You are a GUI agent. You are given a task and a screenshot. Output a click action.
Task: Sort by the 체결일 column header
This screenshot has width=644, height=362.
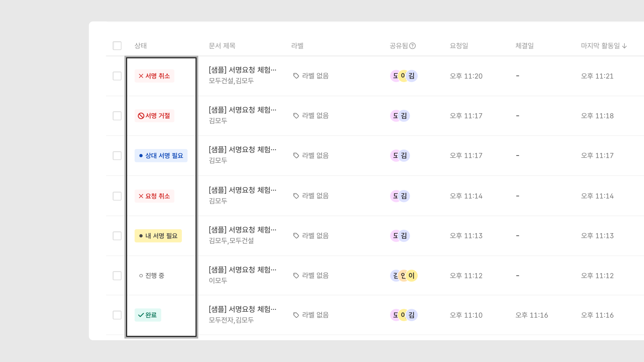coord(524,46)
